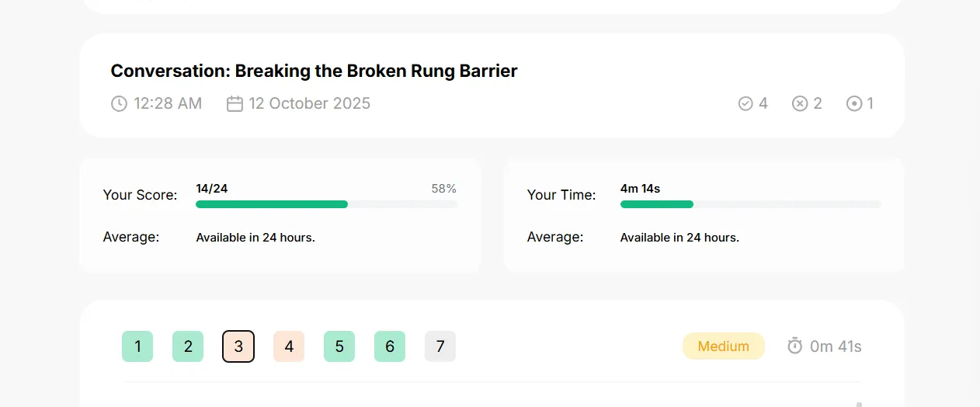Screen dimensions: 980x407
Task: Click the checkmark circle icon for correct answers
Action: pyautogui.click(x=745, y=103)
